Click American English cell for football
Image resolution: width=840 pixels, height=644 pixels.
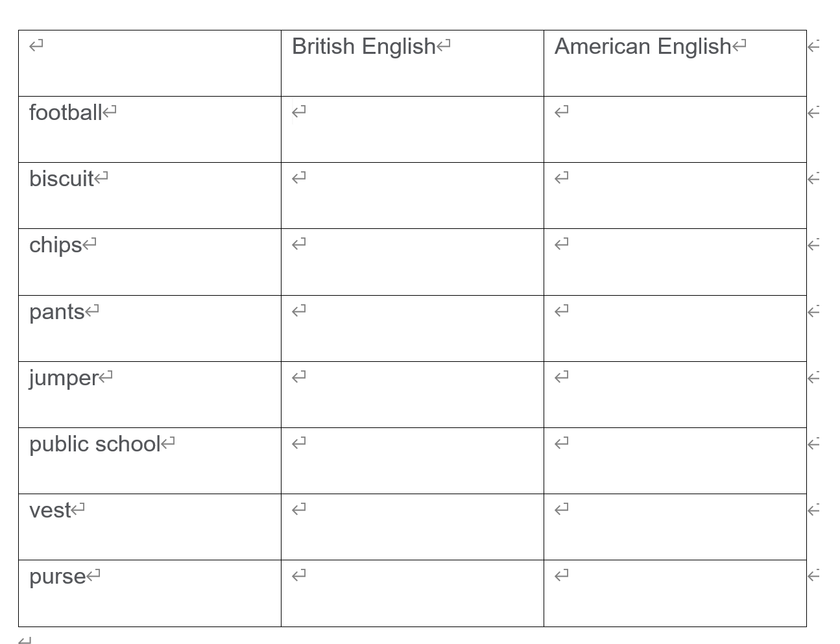pyautogui.click(x=675, y=129)
